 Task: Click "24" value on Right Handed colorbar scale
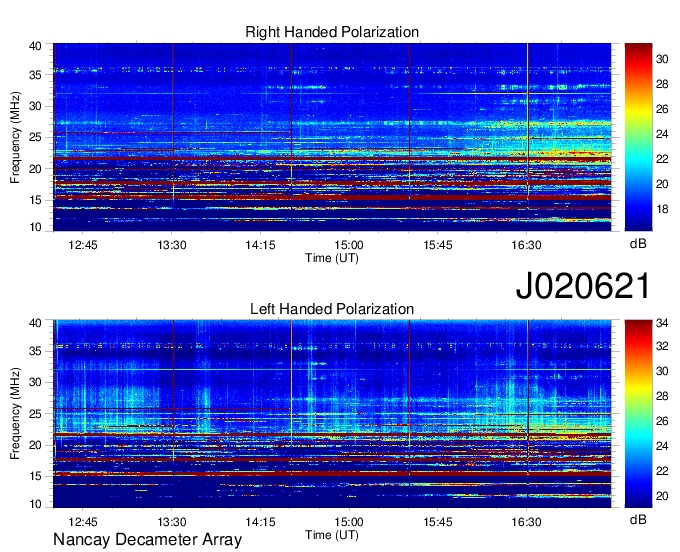point(662,134)
